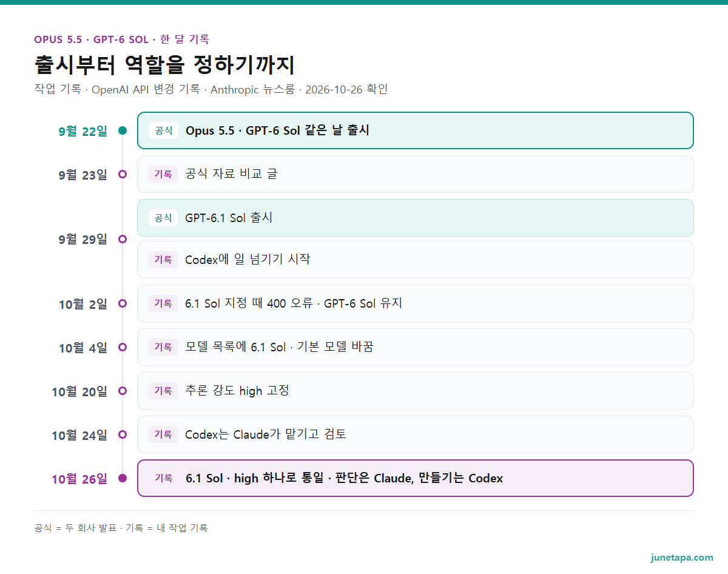
Task: Click the source line mentioning Anthropic 뉴스룸
Action: coord(211,90)
